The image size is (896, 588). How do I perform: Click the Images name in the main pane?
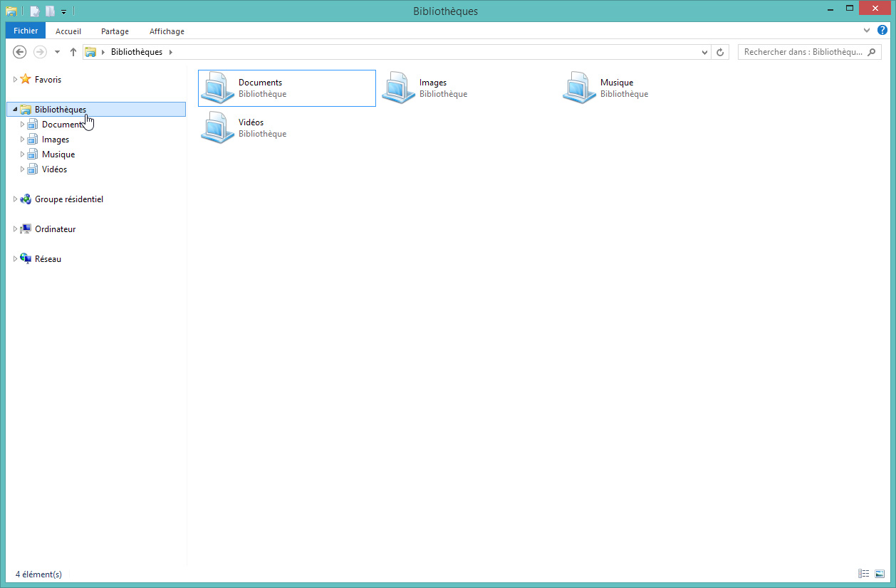[433, 83]
